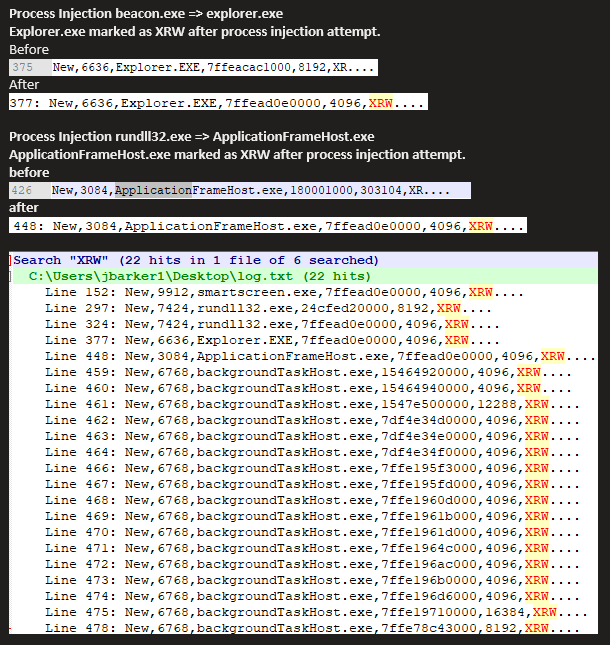Click highlighted XRW in line 377 After snippet

pos(381,102)
